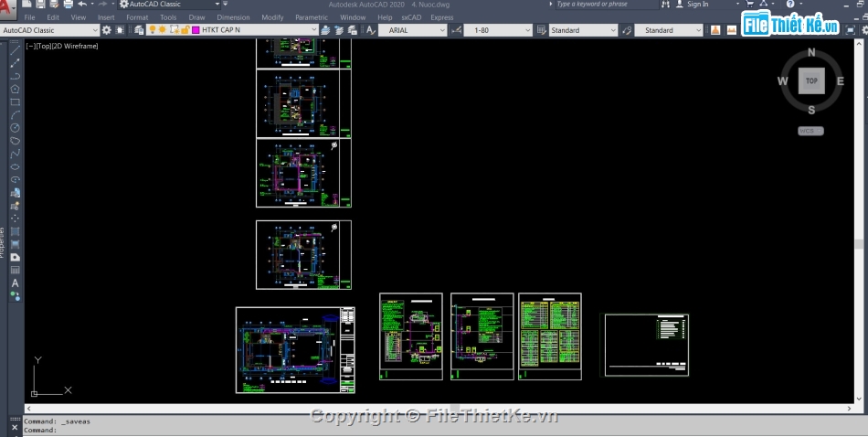This screenshot has width=868, height=437.
Task: Select the Polyline tool
Action: 15,76
